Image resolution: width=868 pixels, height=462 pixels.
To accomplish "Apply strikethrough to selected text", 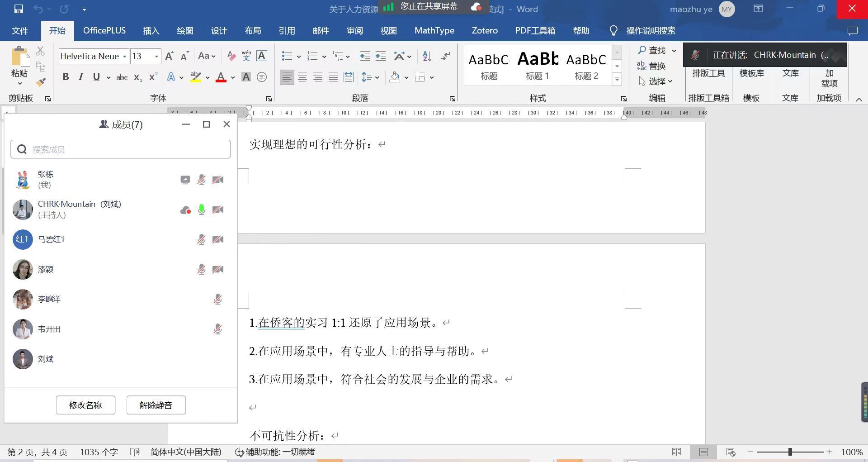I will point(122,77).
